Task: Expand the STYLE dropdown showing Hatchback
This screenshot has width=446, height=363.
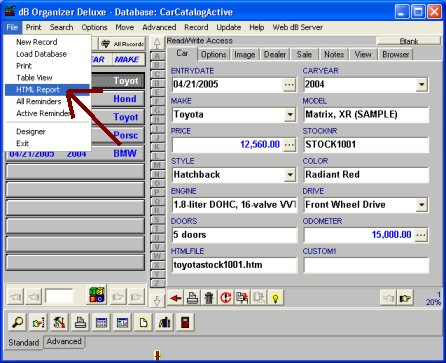Action: tap(290, 175)
